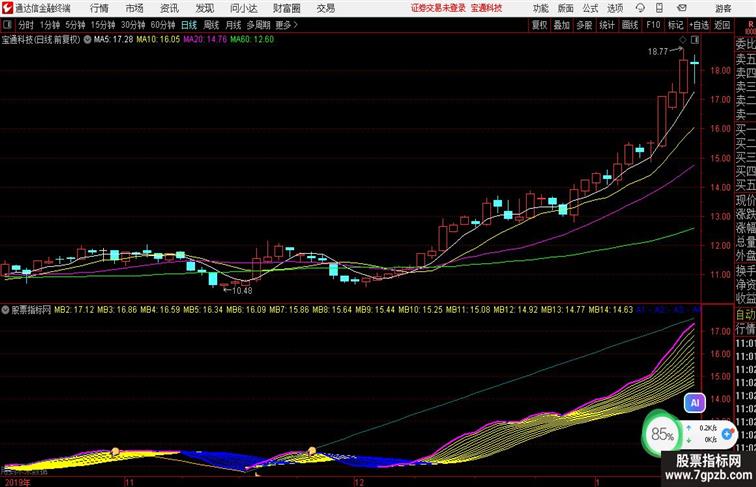Open the 交易 menu
756x487 pixels.
(325, 8)
